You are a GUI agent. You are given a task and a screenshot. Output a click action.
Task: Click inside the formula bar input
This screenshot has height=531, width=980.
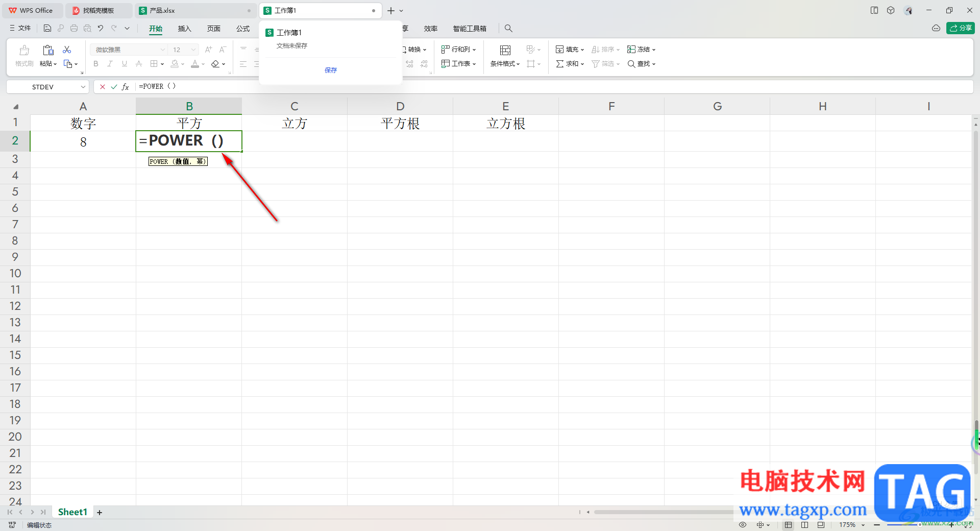[x=554, y=87]
